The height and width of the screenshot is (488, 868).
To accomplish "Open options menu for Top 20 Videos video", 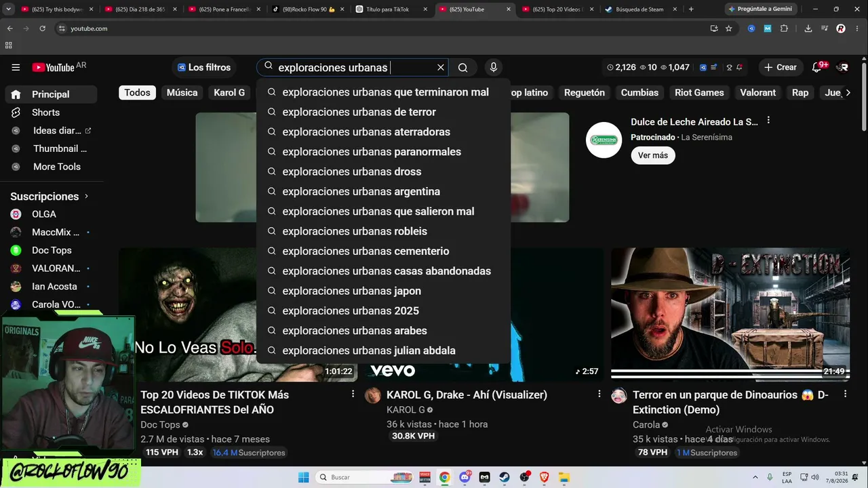I will [353, 394].
